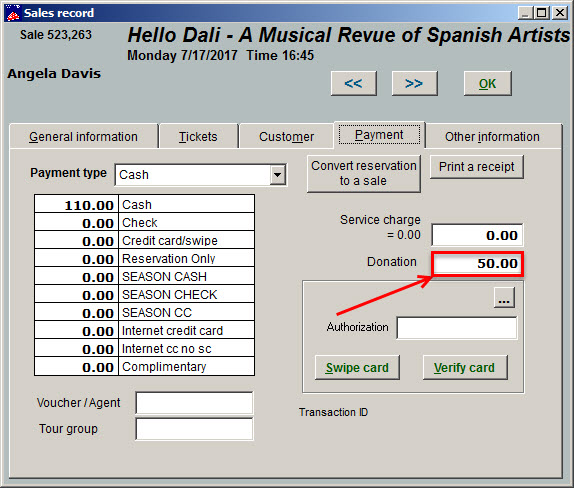
Task: Click the Sales record title bar app icon
Action: (x=13, y=13)
